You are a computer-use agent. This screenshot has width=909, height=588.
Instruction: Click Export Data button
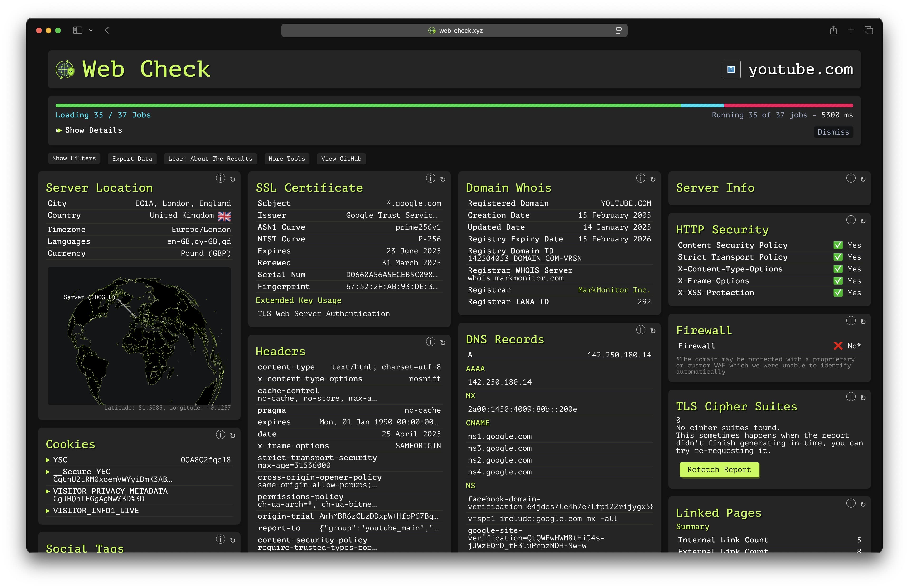click(x=132, y=159)
